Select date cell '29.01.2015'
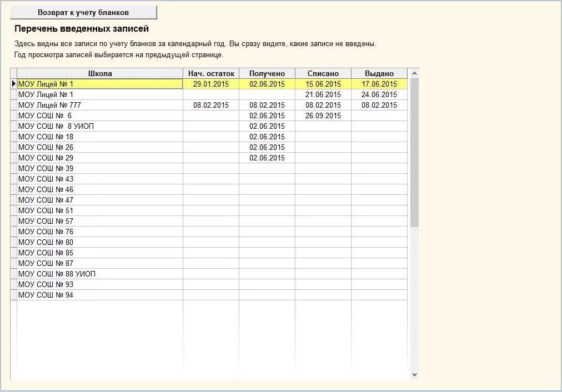 (211, 84)
